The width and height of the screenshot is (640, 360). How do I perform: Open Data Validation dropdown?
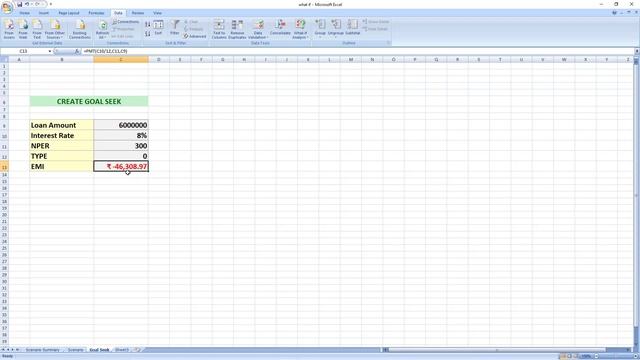point(258,29)
